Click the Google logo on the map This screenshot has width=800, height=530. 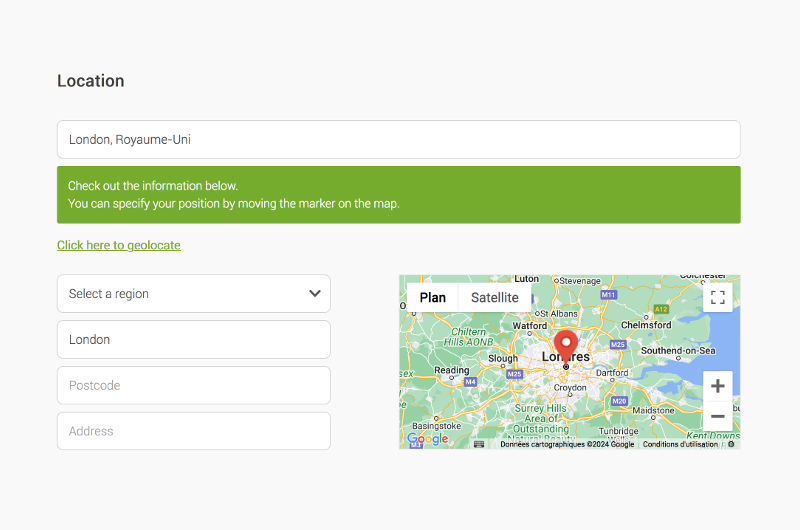(x=427, y=439)
